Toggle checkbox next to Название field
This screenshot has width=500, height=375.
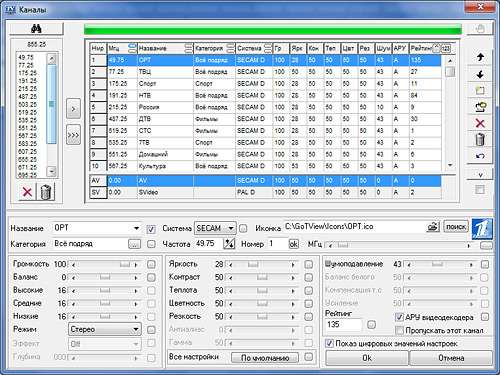pyautogui.click(x=151, y=229)
